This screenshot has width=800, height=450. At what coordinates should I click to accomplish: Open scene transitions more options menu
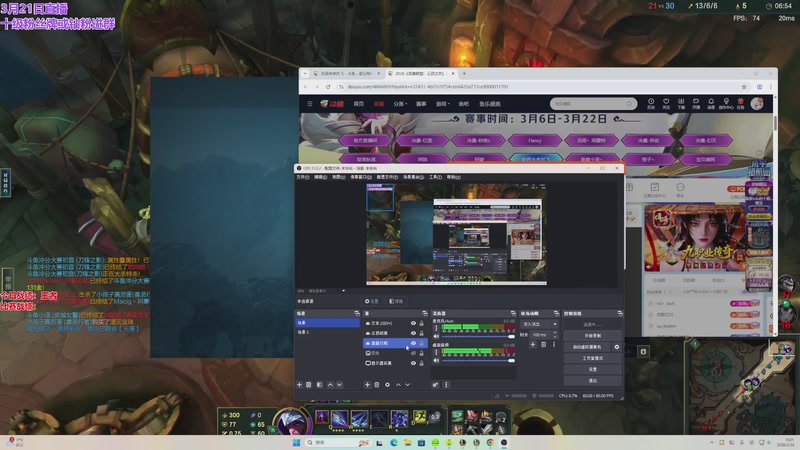pyautogui.click(x=554, y=345)
